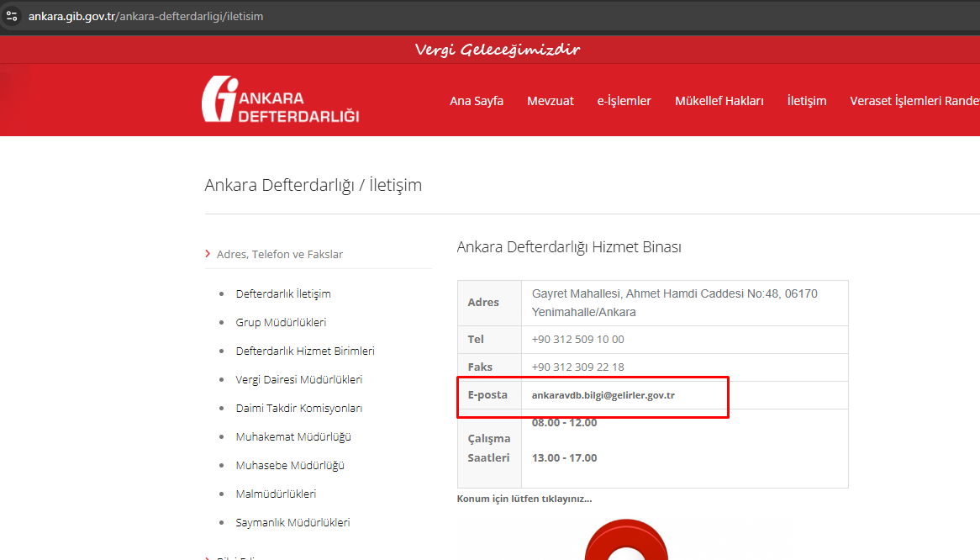Click the Konum için lütfen tıklayınız text
This screenshot has width=980, height=560.
pyautogui.click(x=524, y=499)
